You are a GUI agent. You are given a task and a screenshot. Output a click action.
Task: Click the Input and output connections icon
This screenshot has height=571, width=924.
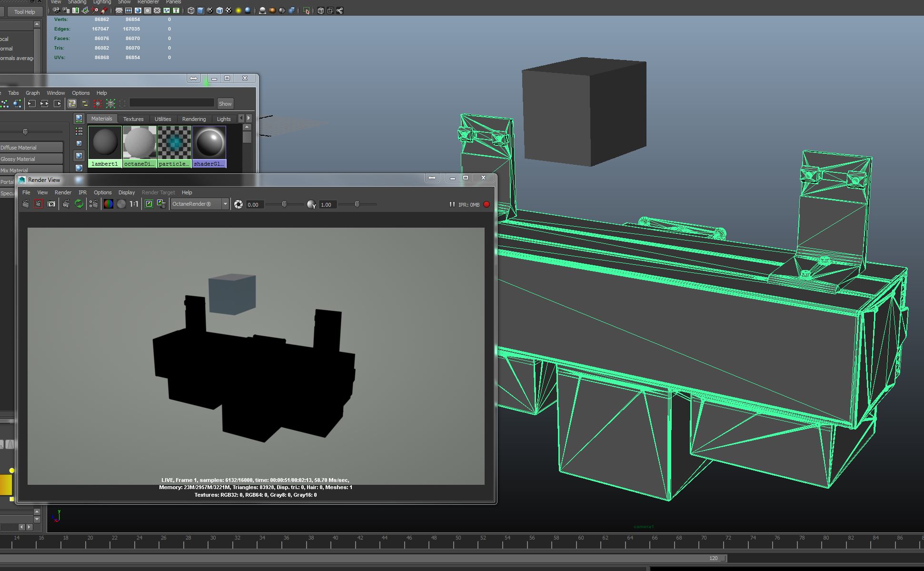click(45, 104)
